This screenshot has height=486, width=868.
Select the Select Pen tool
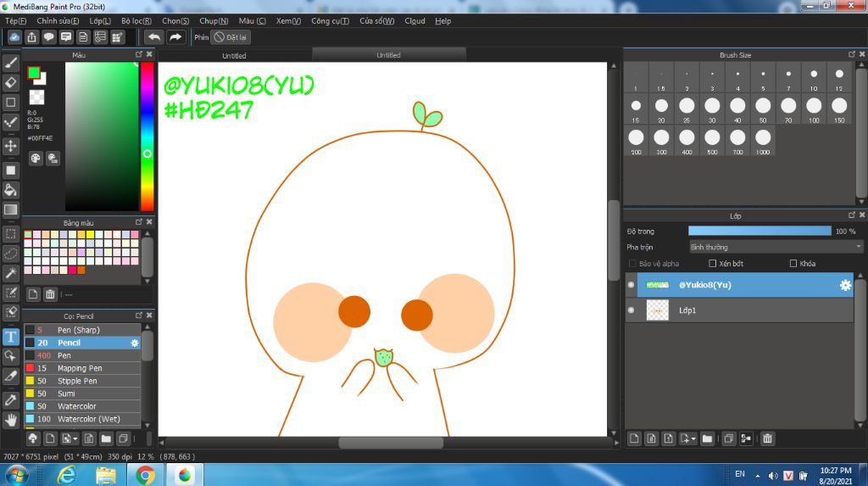point(10,293)
